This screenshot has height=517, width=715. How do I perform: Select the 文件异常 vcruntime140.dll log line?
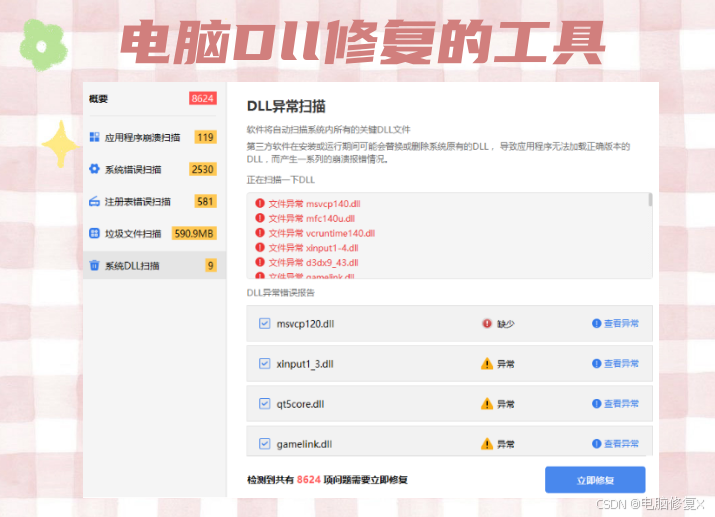coord(321,233)
